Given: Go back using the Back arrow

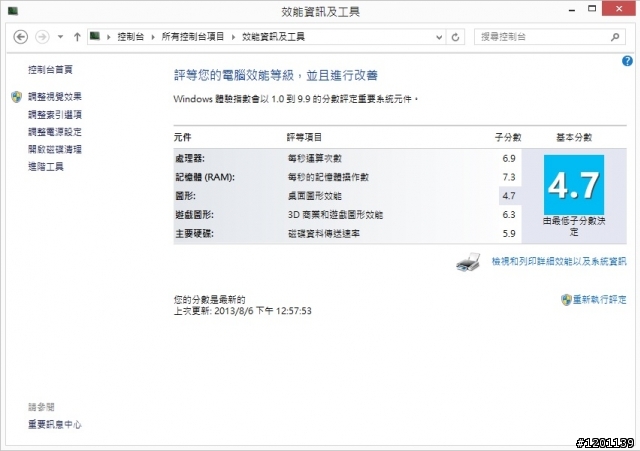Looking at the screenshot, I should (20, 37).
